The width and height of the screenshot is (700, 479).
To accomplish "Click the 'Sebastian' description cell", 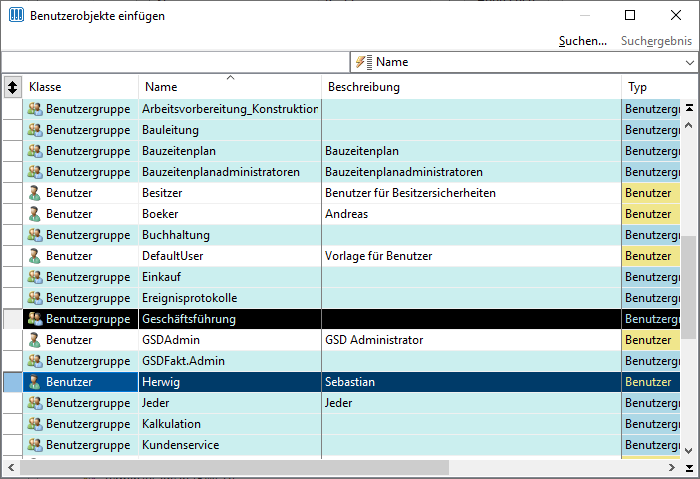I will coord(471,382).
